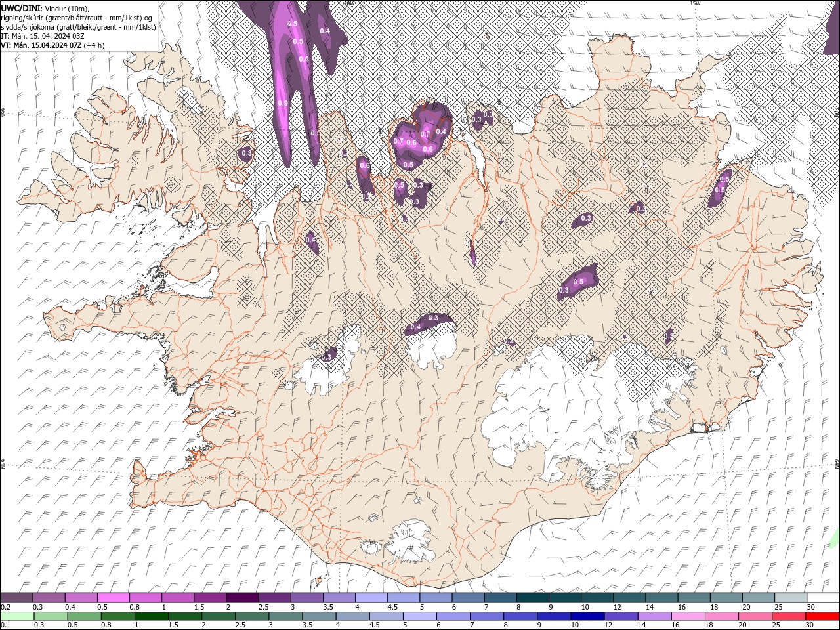Click the "30" label in the snow legend row
This screenshot has width=840, height=630.
point(811,607)
